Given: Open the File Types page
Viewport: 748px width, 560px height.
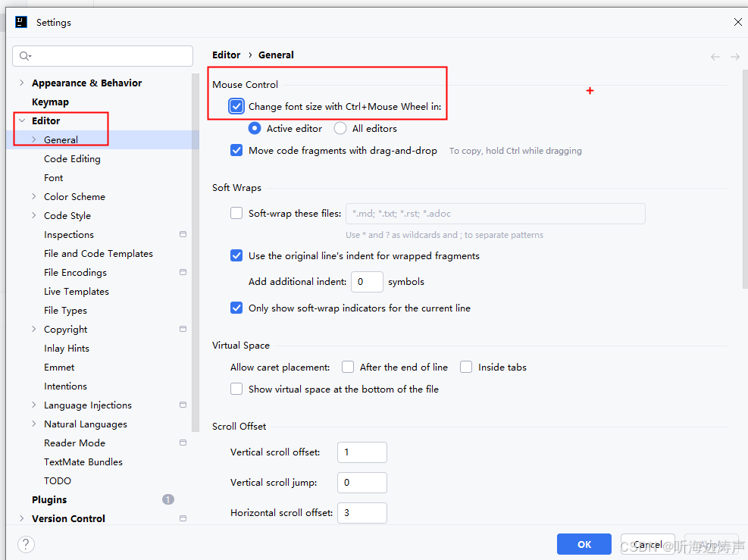Looking at the screenshot, I should click(x=65, y=311).
